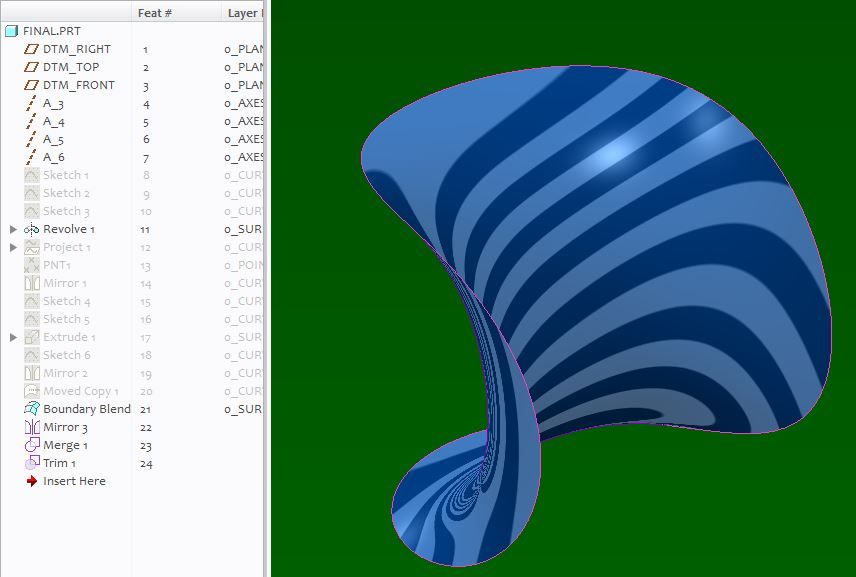856x577 pixels.
Task: Click the Extrude 1 feature icon
Action: pos(32,337)
